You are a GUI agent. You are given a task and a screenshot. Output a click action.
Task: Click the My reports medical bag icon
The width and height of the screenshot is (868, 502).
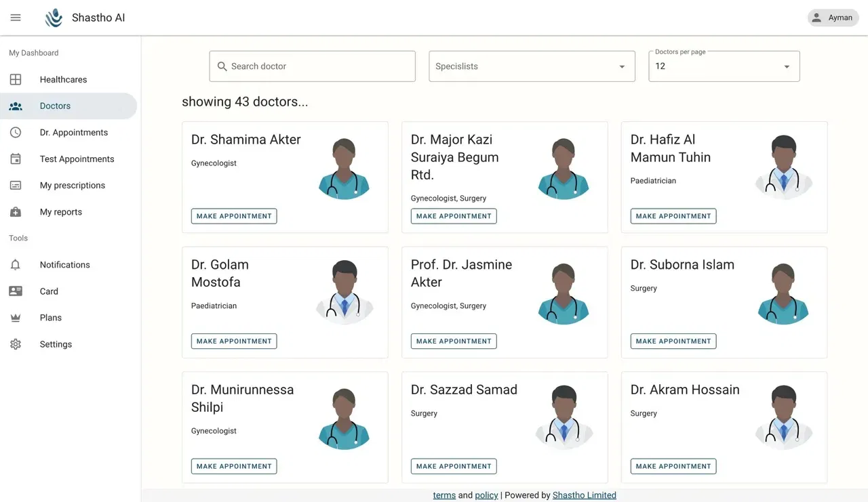16,212
